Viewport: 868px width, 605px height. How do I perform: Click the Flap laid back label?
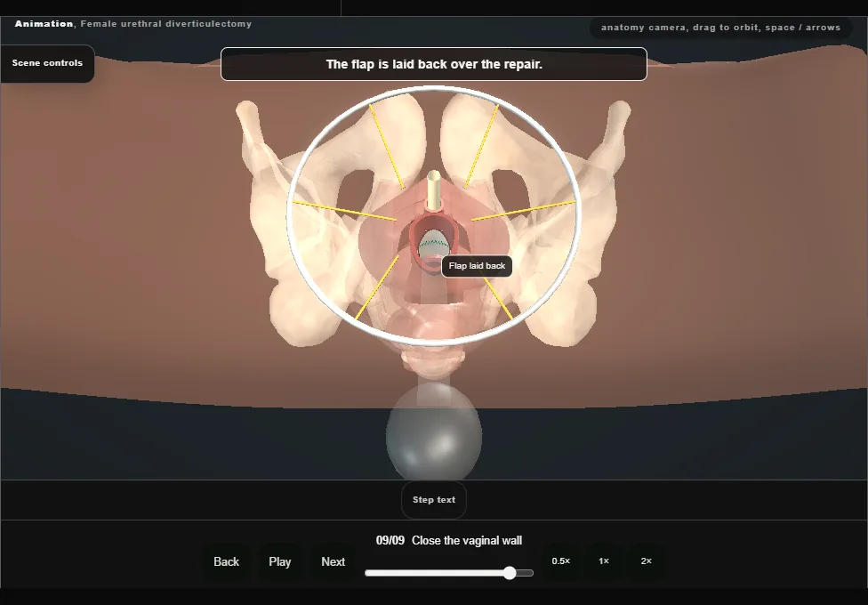click(478, 266)
